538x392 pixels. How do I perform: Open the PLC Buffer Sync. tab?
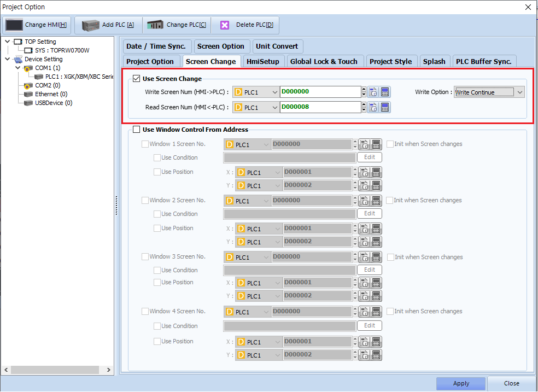(484, 61)
